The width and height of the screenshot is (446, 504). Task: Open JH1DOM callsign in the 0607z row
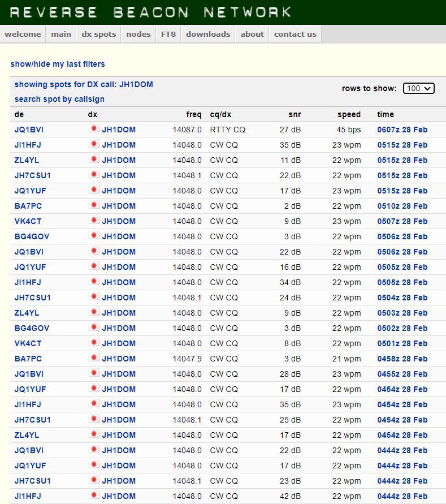point(119,130)
